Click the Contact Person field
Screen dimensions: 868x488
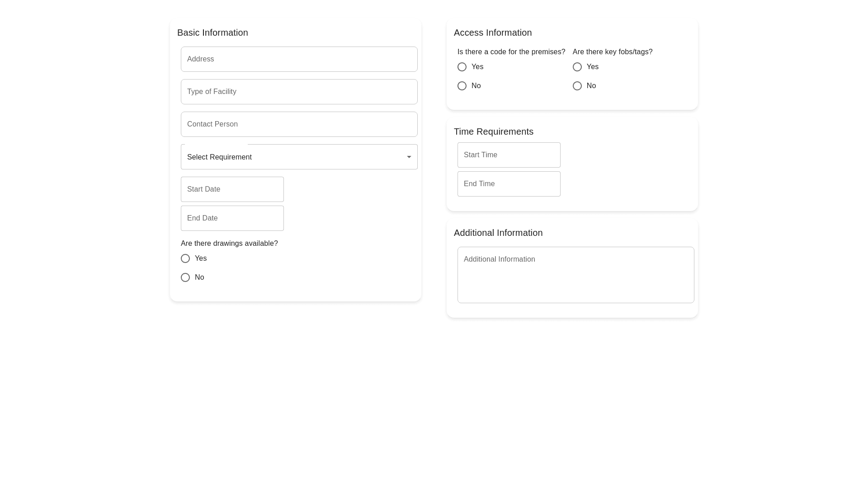(x=299, y=124)
